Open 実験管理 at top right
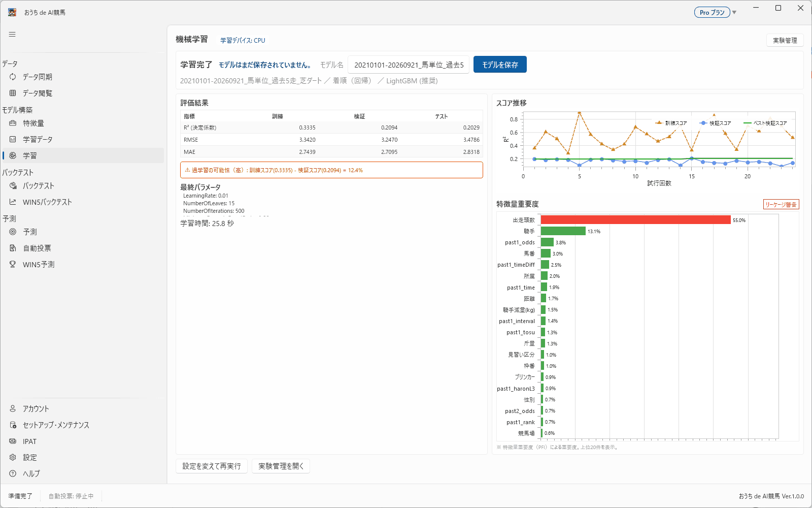The width and height of the screenshot is (812, 508). click(785, 40)
